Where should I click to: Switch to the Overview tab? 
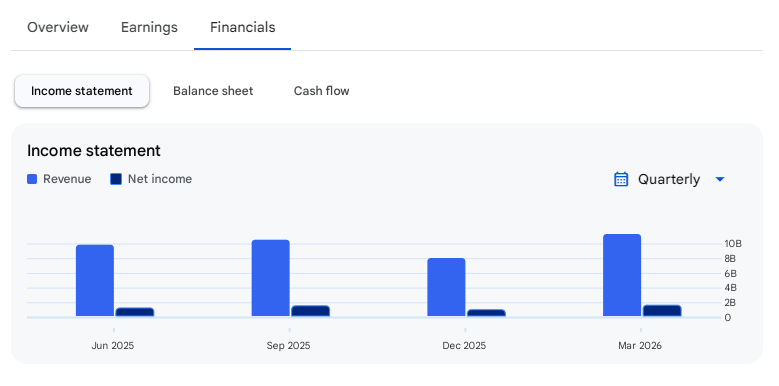[58, 27]
